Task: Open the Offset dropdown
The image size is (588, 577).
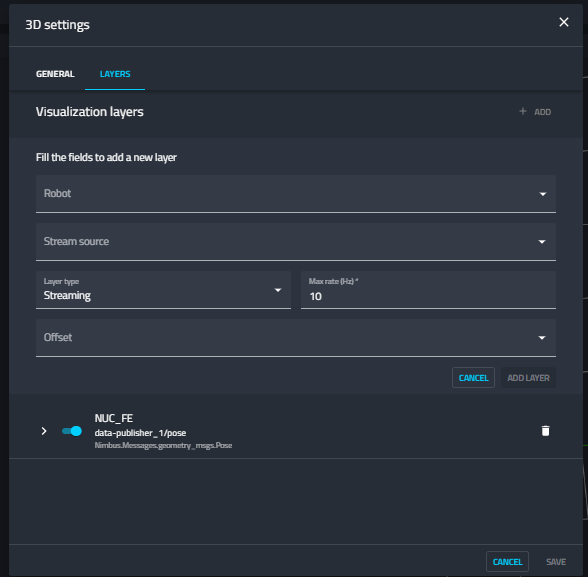Action: 296,338
